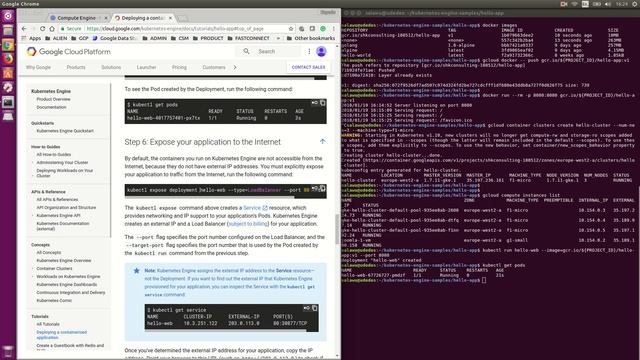This screenshot has width=640, height=360.
Task: Follow the Service link in paragraph
Action: (255, 208)
